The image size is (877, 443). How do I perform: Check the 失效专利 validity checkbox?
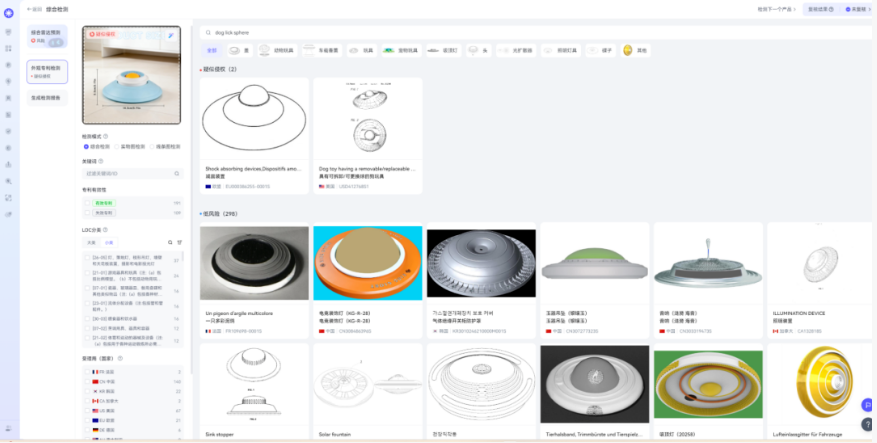(x=87, y=213)
